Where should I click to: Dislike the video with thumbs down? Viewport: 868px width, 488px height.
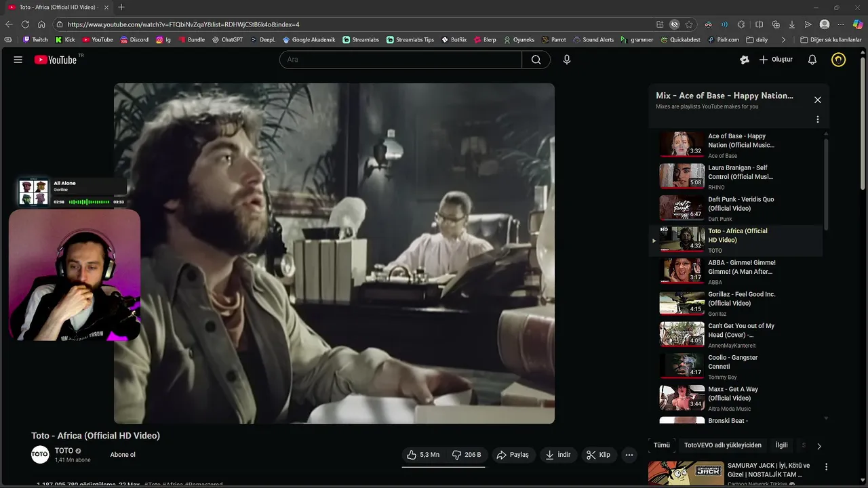(x=467, y=455)
